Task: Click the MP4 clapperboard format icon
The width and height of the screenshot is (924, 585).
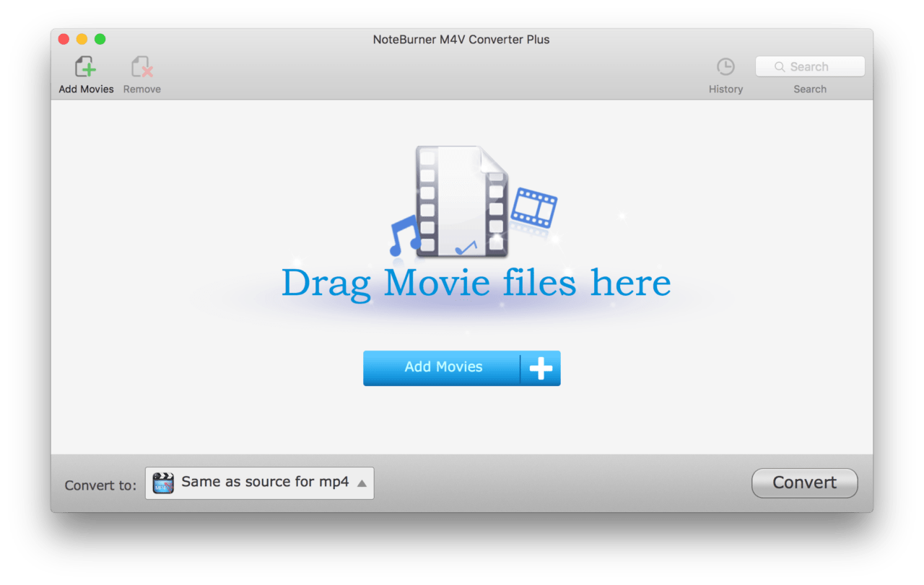Action: [x=164, y=483]
